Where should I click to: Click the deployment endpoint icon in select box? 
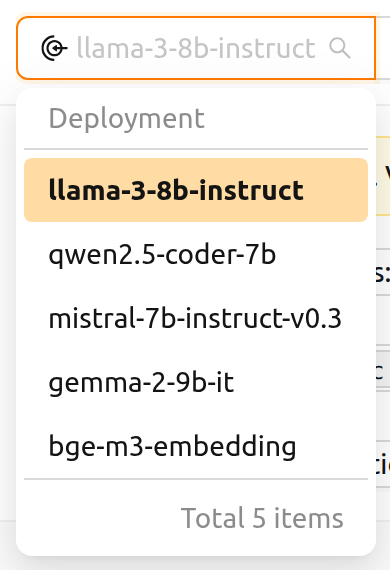[x=54, y=48]
